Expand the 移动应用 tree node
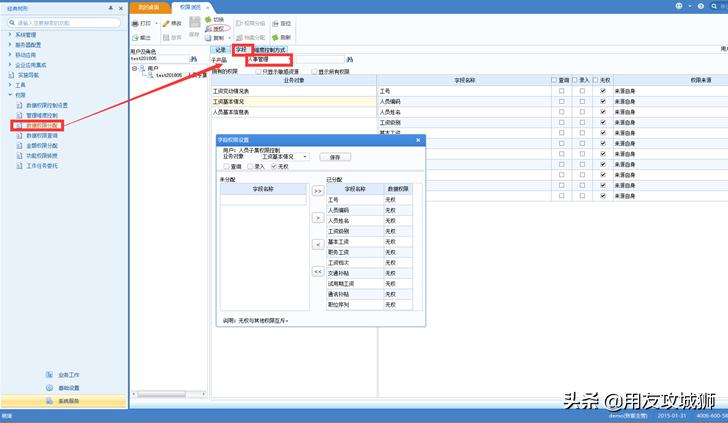 point(10,55)
